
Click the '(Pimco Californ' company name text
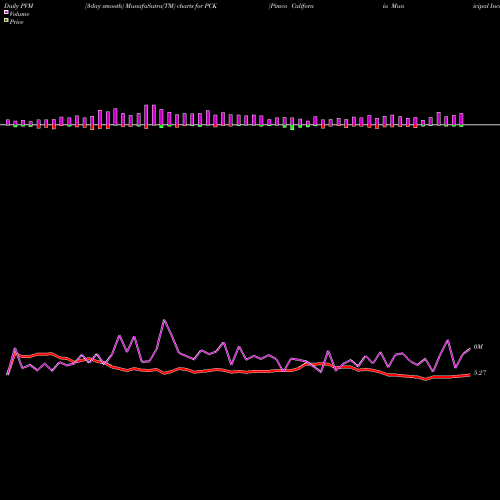click(291, 6)
